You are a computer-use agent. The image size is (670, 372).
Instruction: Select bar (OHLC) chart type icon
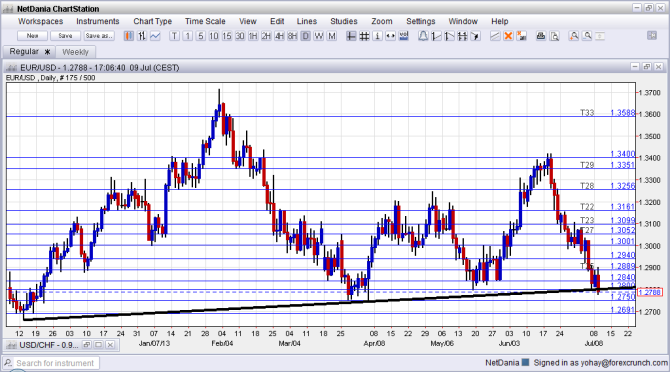[x=142, y=36]
